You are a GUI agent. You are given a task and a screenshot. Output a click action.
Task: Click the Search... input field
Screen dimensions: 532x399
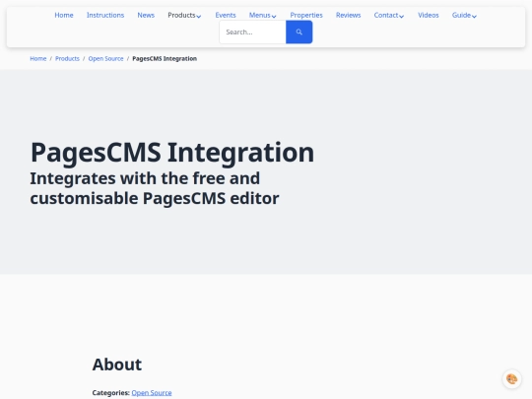[x=252, y=32]
